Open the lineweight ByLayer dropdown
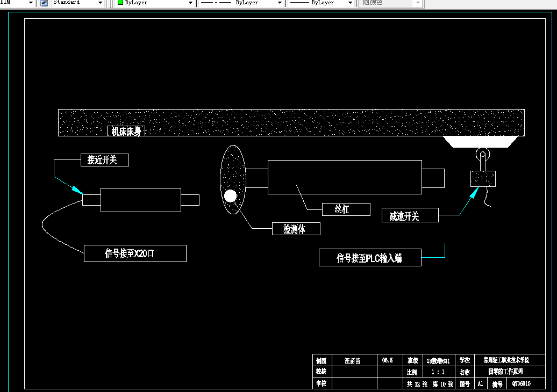This screenshot has height=392, width=557. [351, 3]
